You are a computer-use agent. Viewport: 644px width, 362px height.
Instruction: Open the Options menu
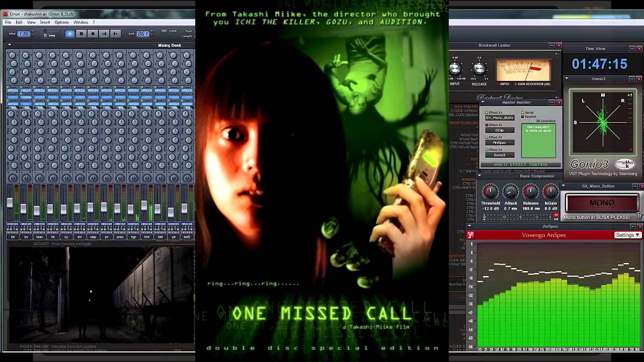coord(61,22)
